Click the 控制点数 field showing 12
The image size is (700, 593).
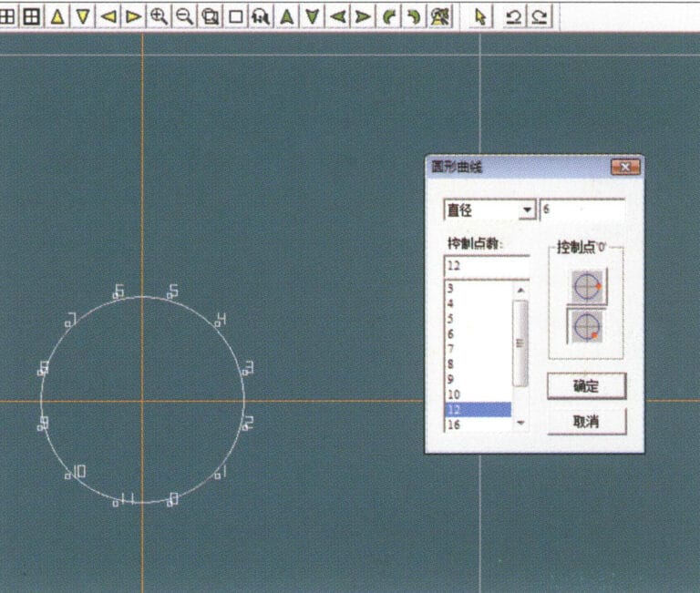[487, 266]
